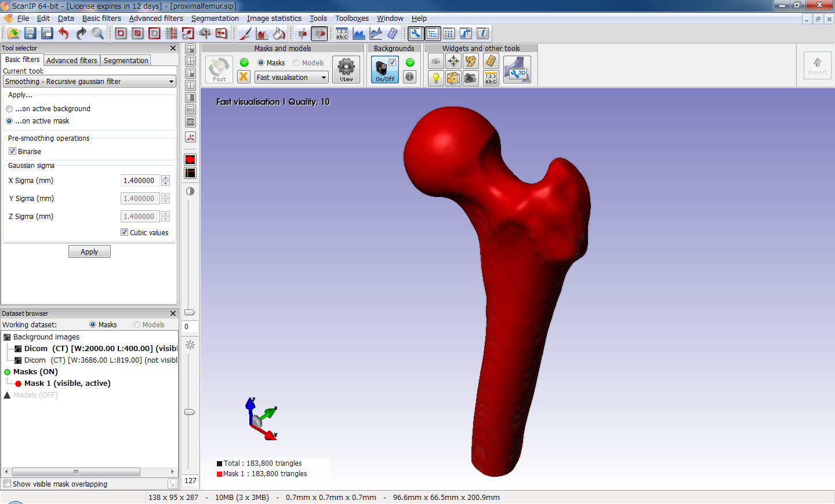Switch to Segmentation tab in Tool selector
The width and height of the screenshot is (835, 504).
pyautogui.click(x=126, y=60)
